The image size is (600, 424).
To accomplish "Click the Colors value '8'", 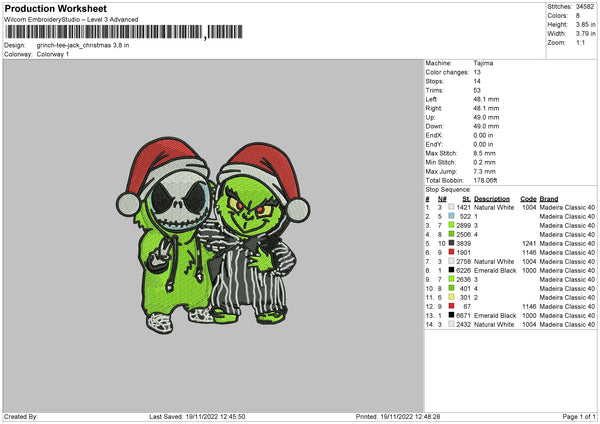I will (578, 16).
